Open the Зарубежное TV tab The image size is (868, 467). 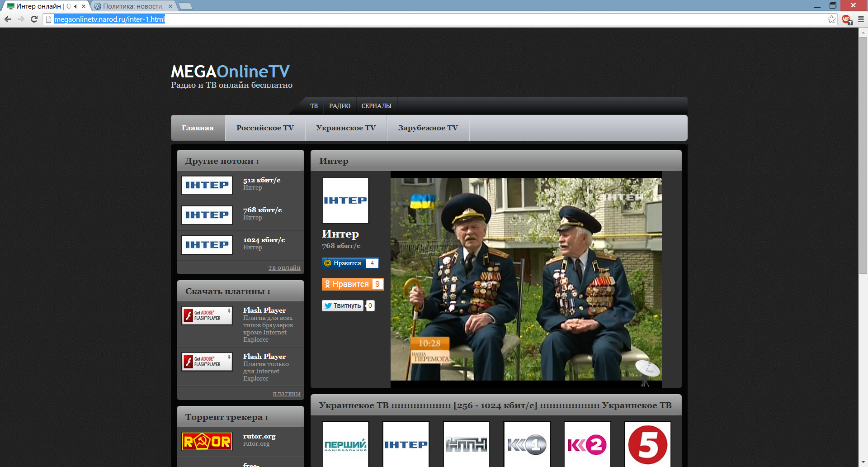tap(428, 128)
